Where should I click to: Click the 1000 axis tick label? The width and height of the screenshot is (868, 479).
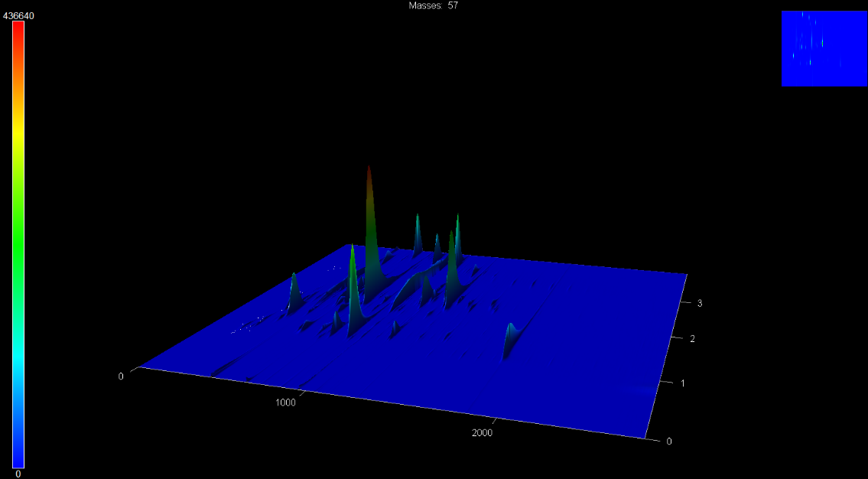pos(286,402)
